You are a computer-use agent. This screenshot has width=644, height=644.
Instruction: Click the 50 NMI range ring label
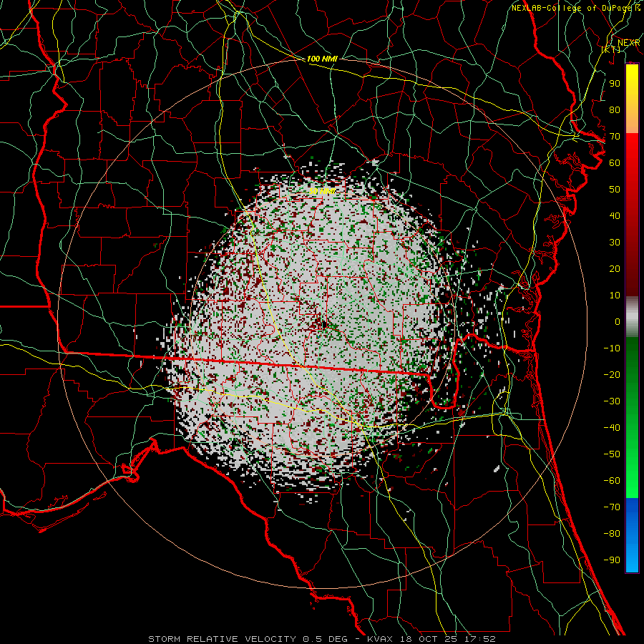pyautogui.click(x=321, y=191)
